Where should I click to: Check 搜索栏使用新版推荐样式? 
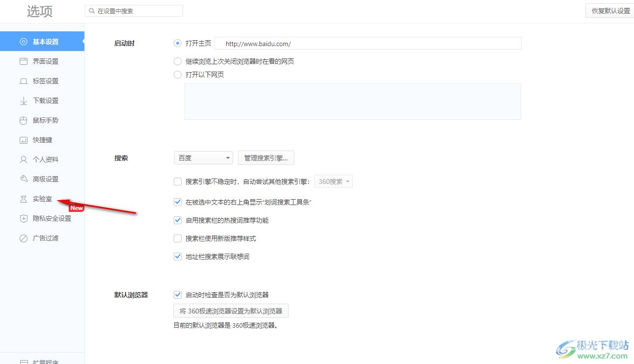tap(178, 238)
